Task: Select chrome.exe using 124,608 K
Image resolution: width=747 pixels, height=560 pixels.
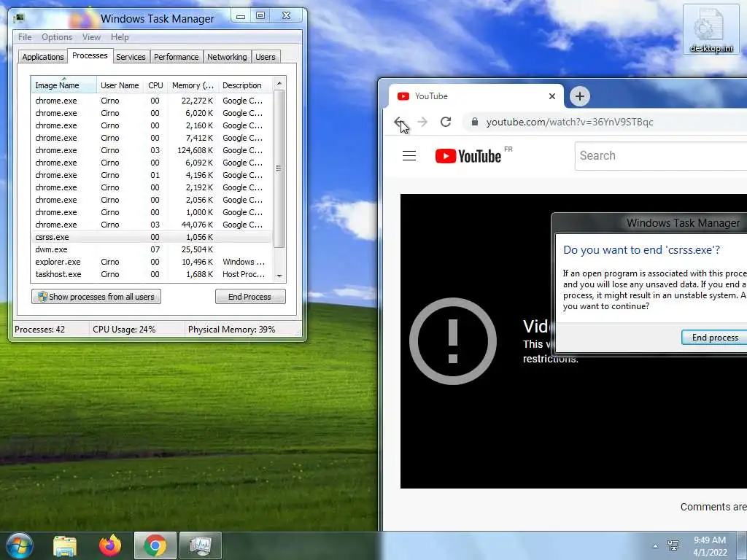Action: click(x=152, y=150)
